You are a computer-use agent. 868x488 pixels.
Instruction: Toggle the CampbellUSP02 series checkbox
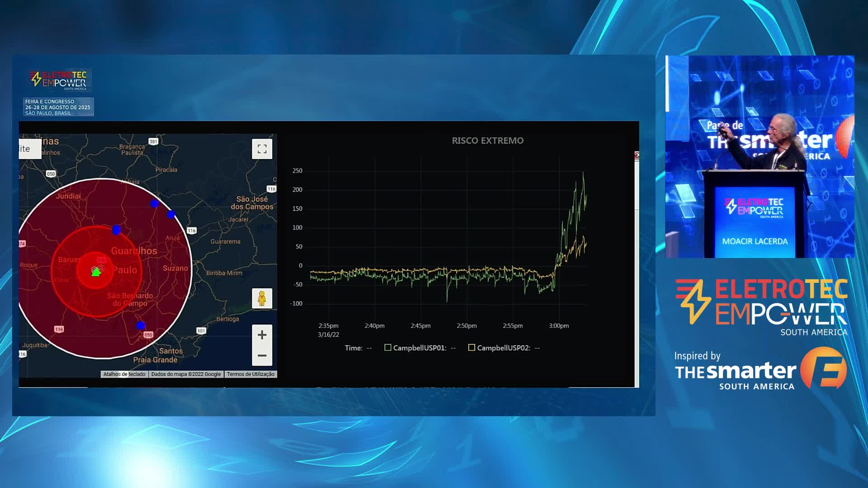pyautogui.click(x=472, y=347)
